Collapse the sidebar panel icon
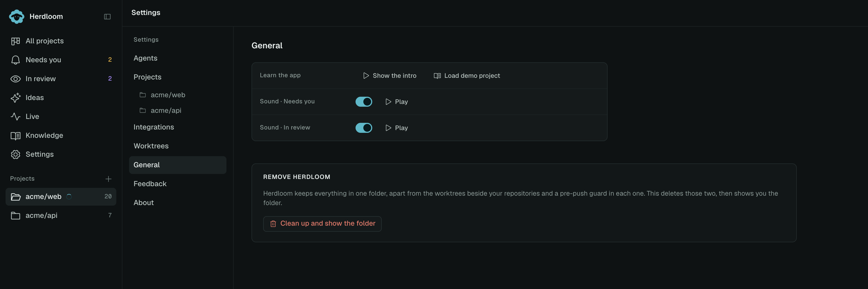The image size is (868, 289). [107, 17]
